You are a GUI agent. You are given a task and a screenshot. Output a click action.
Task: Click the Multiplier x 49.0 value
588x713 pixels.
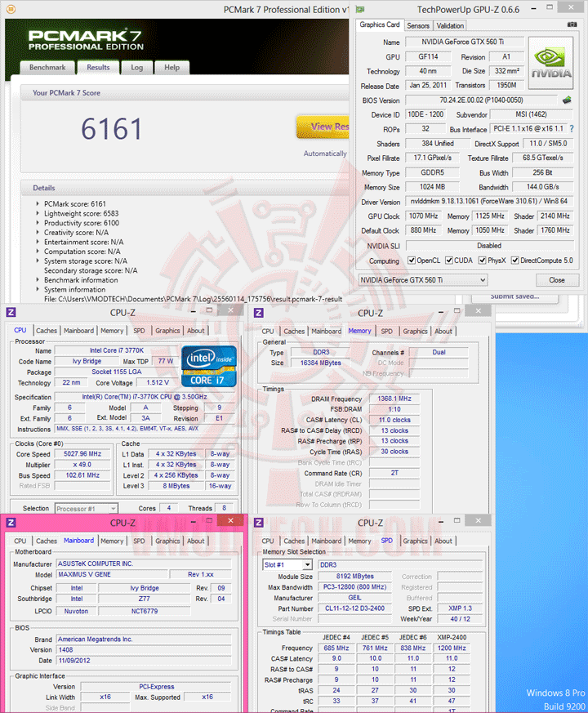82,465
